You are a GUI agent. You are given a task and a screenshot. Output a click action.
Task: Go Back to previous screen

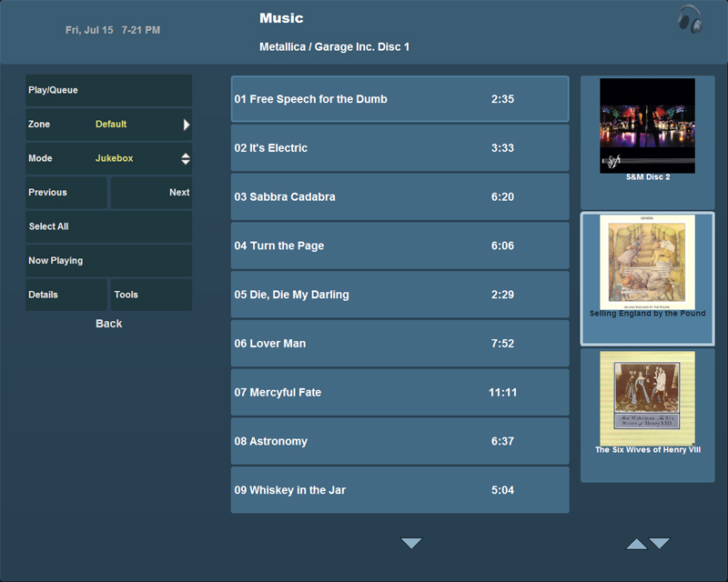point(108,324)
